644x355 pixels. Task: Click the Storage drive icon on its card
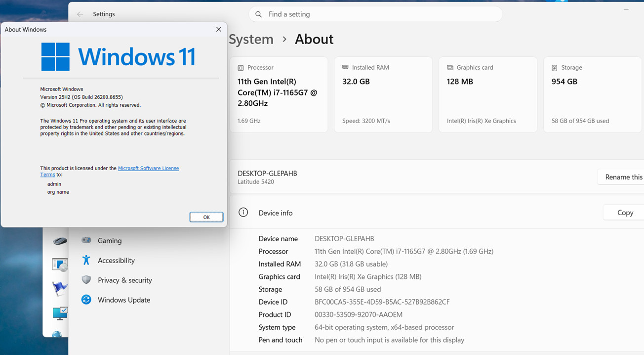tap(554, 68)
